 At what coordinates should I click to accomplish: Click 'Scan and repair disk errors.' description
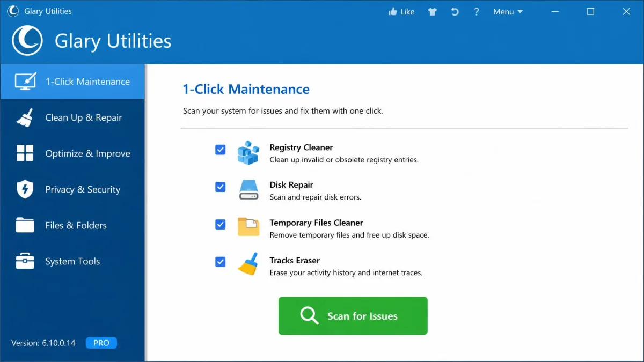point(316,197)
